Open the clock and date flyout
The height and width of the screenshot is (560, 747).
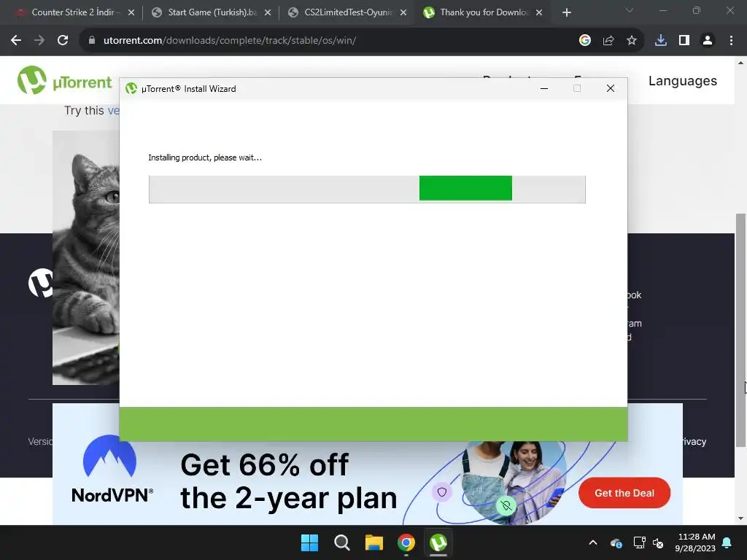[x=695, y=542]
